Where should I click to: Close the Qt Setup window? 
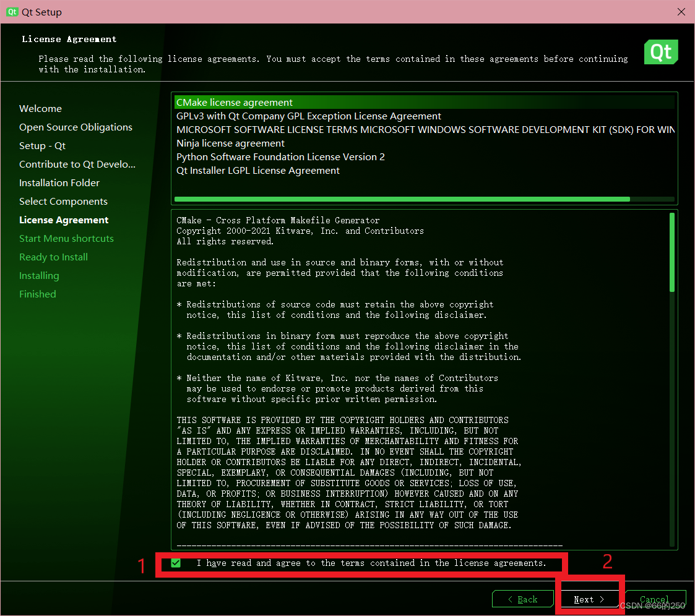[681, 12]
